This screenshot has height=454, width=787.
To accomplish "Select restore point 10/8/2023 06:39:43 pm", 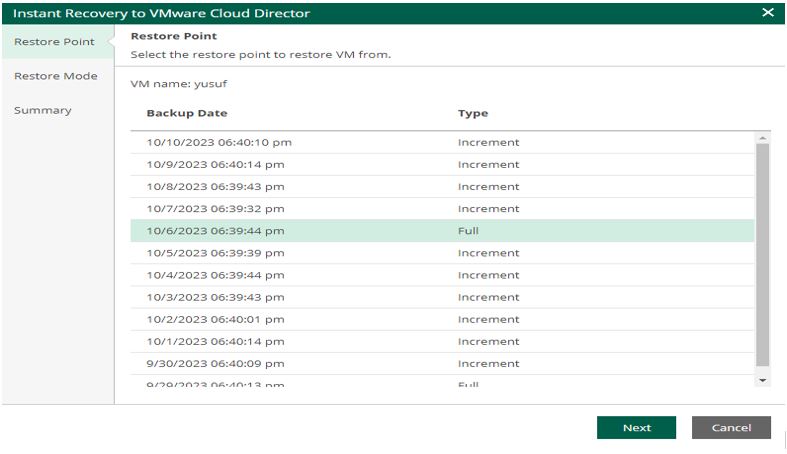I will (442, 187).
